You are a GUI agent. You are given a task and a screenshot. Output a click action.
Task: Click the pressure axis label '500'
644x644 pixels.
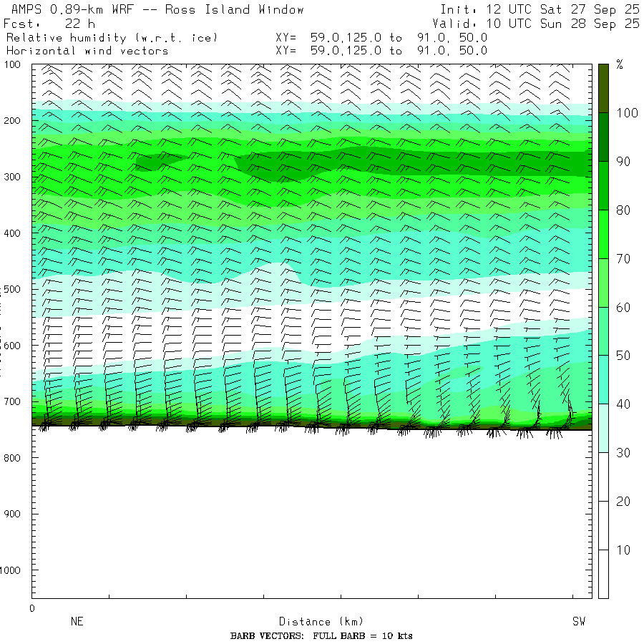12,289
